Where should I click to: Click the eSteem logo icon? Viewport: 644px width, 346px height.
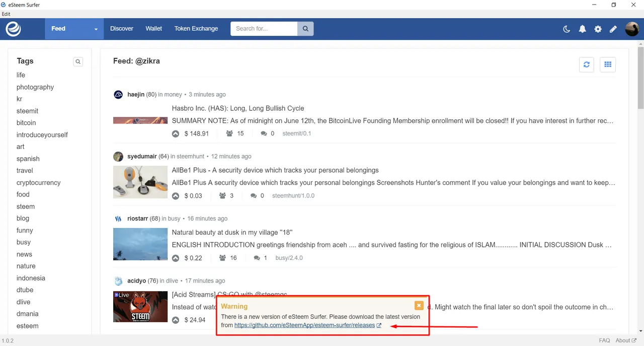(14, 29)
